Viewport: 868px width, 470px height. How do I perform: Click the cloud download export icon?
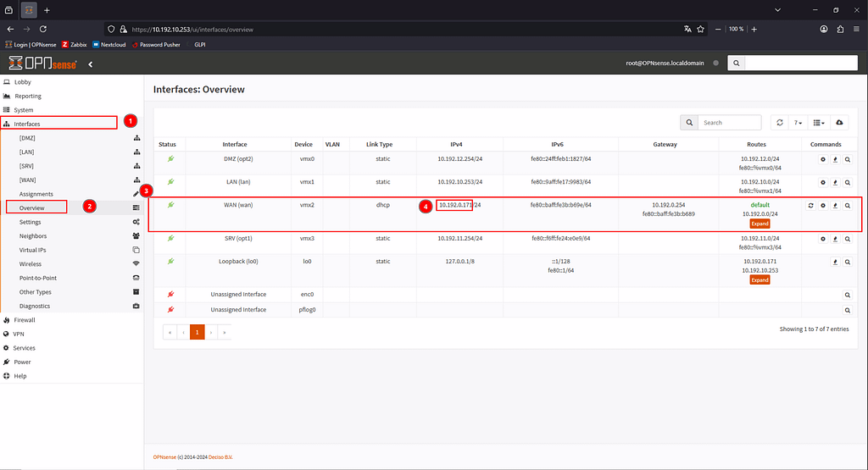click(x=839, y=123)
